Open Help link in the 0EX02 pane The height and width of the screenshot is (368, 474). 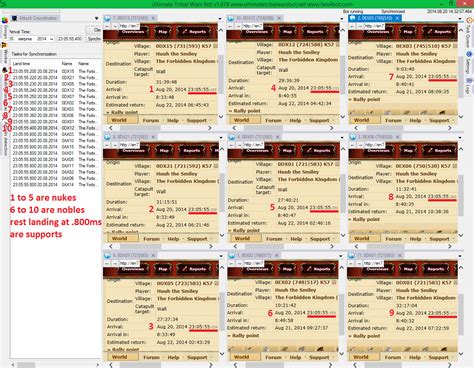(295, 357)
